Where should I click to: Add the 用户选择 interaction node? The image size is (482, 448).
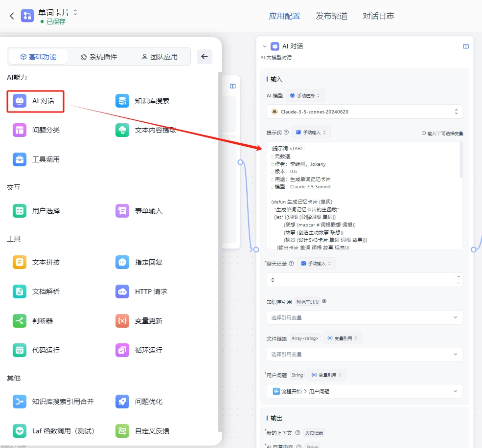pos(36,211)
